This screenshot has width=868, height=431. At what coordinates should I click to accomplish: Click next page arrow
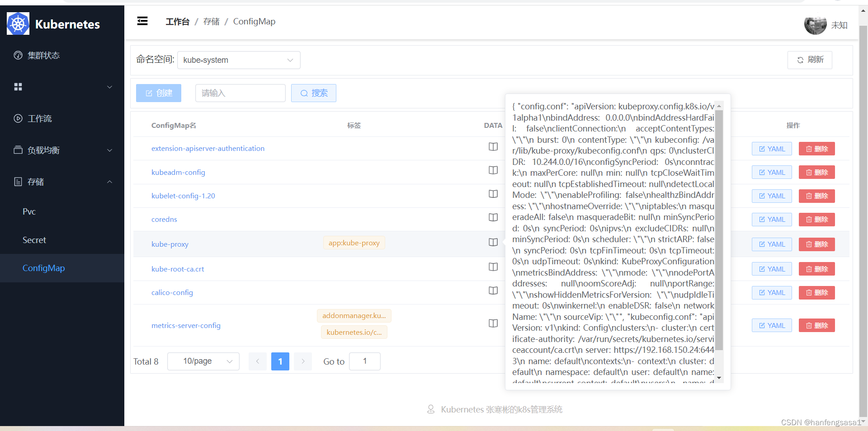coord(303,361)
